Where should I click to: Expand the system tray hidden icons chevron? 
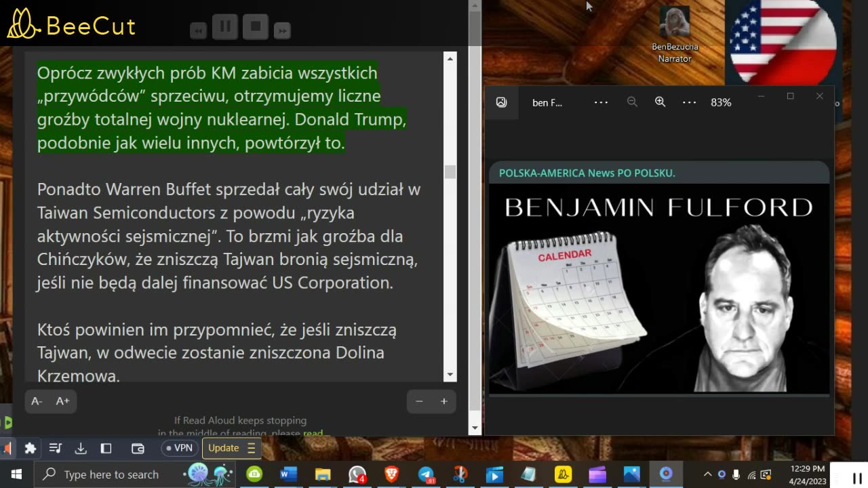click(707, 474)
